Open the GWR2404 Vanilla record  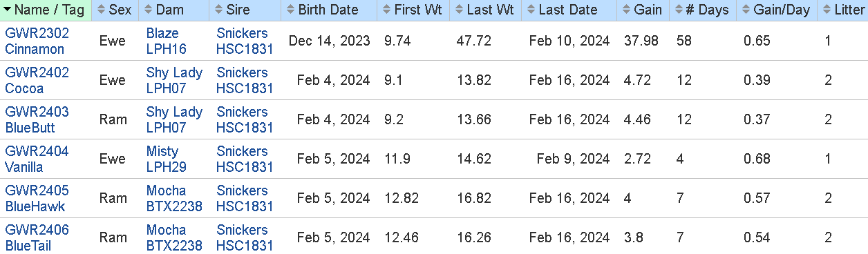(x=37, y=159)
